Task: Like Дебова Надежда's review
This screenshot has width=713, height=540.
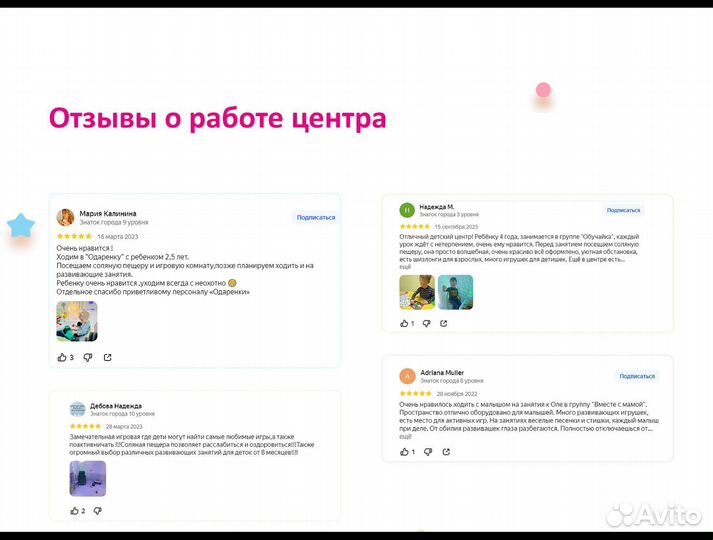Action: 75,510
